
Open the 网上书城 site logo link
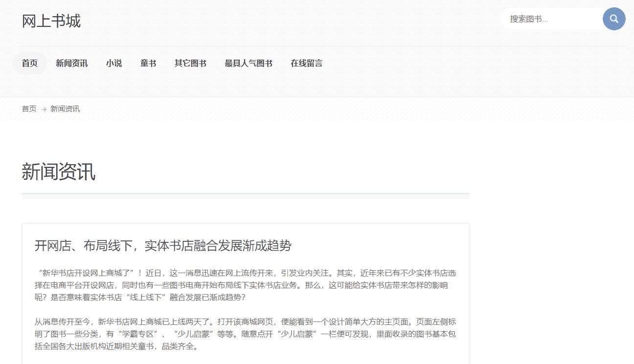point(51,21)
